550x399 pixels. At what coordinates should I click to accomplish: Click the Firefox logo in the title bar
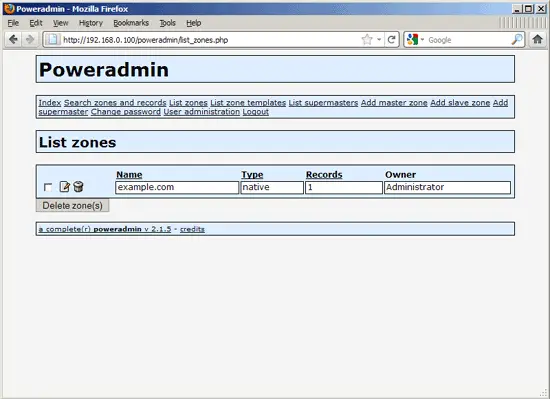9,8
